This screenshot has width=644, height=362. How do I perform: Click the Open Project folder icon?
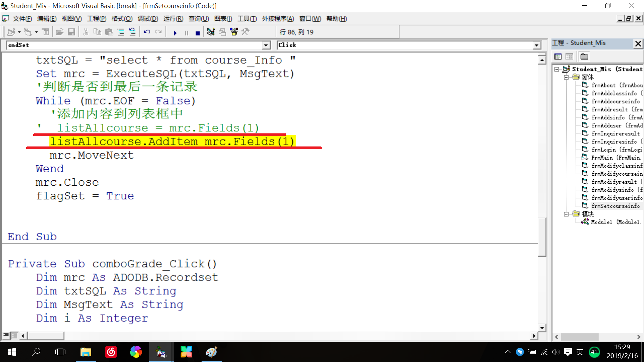click(60, 32)
